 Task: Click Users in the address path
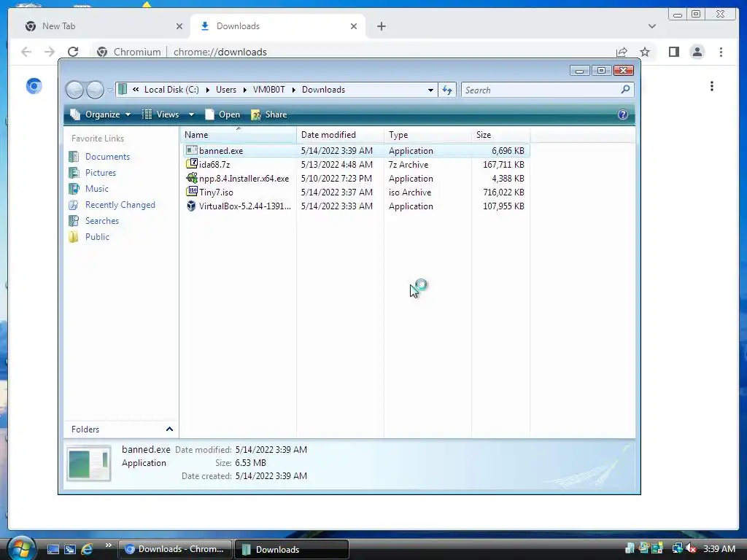point(226,90)
